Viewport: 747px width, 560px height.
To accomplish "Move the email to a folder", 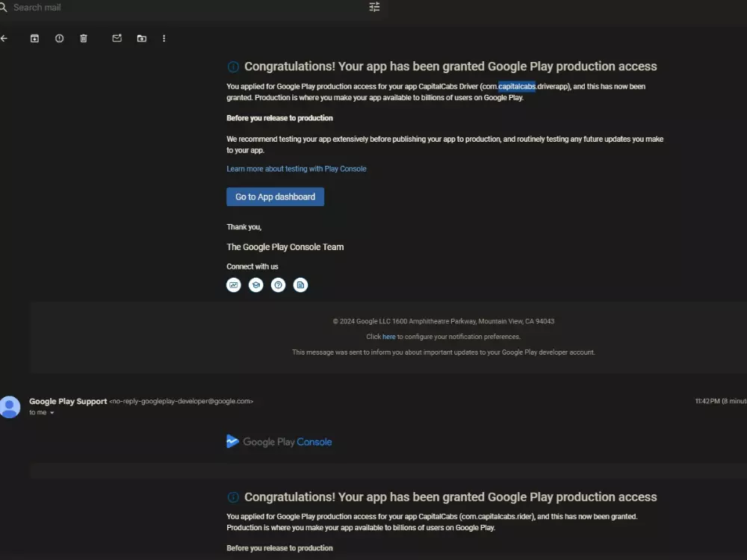I will (x=141, y=38).
